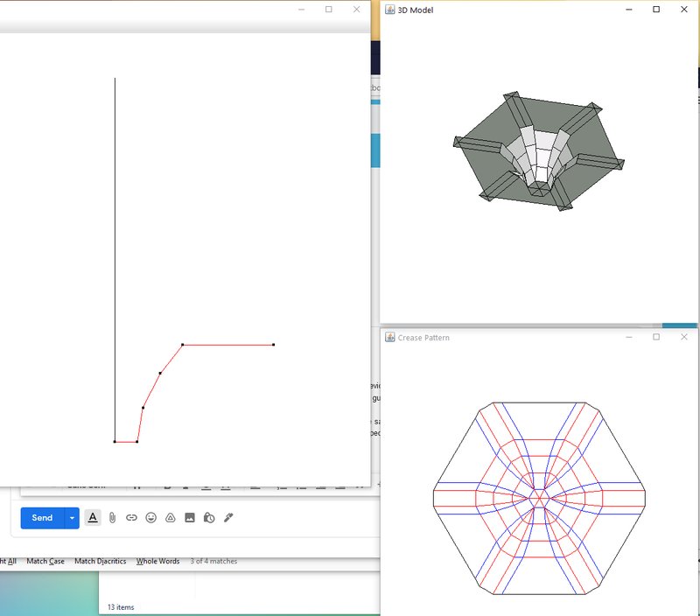Viewport: 700px width, 616px height.
Task: Click the center of the hexagonal crease pattern
Action: click(x=540, y=497)
